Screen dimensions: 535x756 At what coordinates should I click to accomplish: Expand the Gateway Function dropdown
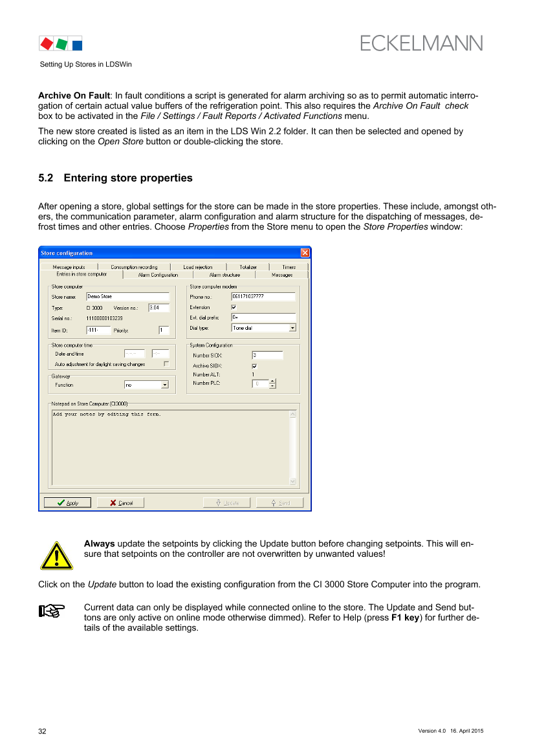(x=164, y=385)
